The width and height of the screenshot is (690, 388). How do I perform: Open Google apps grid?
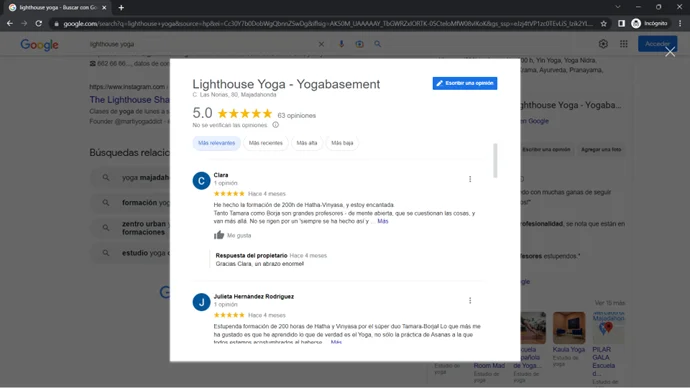point(624,44)
